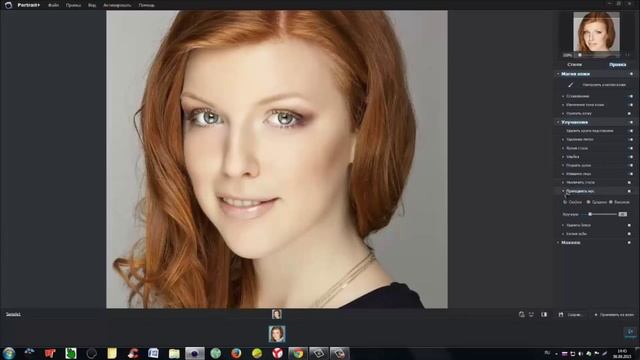Viewport: 640px width, 360px height.
Task: Click the navigator zoom slider
Action: 598,55
